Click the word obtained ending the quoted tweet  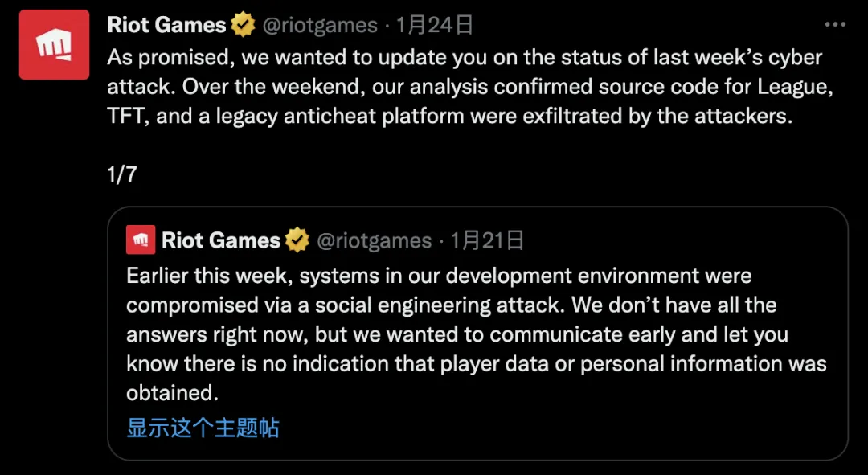(x=172, y=393)
